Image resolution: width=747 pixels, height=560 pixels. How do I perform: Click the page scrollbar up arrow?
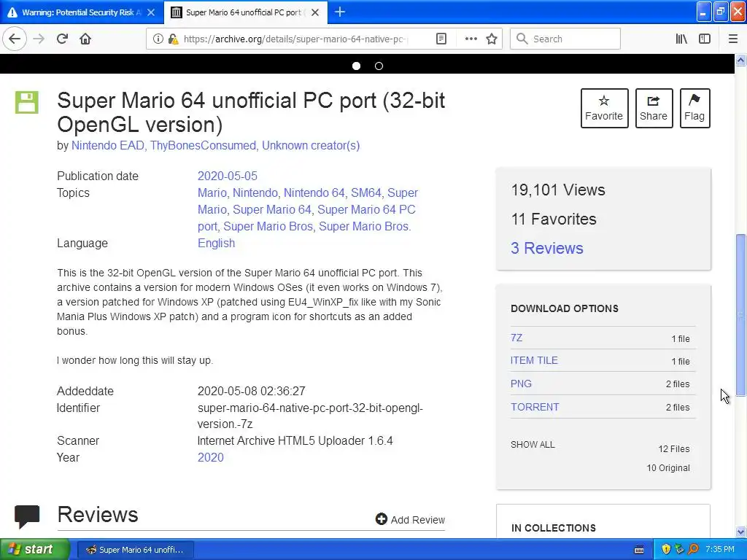click(741, 60)
